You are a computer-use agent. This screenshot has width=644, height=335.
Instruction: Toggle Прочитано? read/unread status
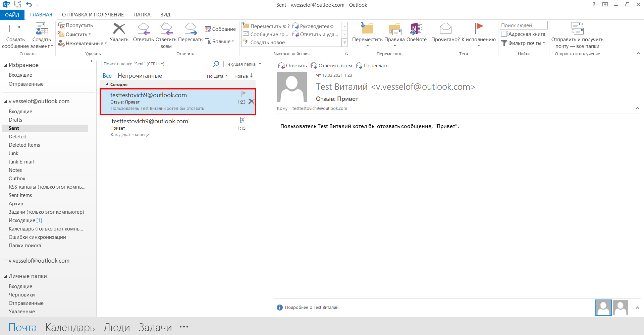(x=445, y=32)
